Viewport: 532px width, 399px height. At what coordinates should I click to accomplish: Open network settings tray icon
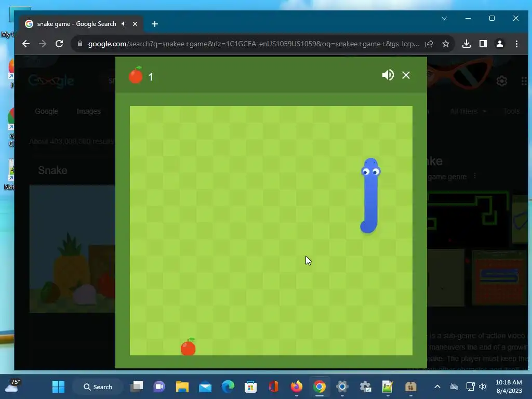470,387
